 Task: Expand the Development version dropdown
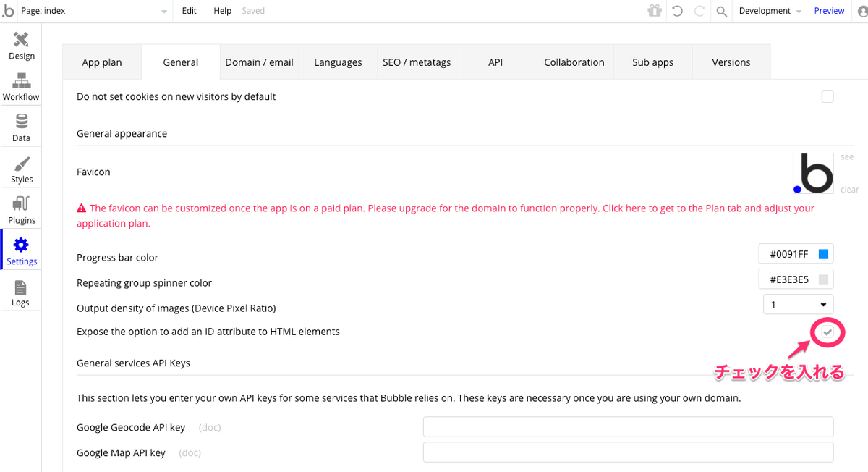[770, 11]
